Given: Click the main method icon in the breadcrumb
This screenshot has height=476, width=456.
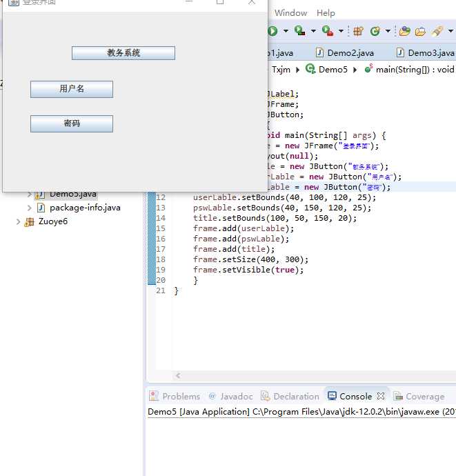Looking at the screenshot, I should coord(368,69).
